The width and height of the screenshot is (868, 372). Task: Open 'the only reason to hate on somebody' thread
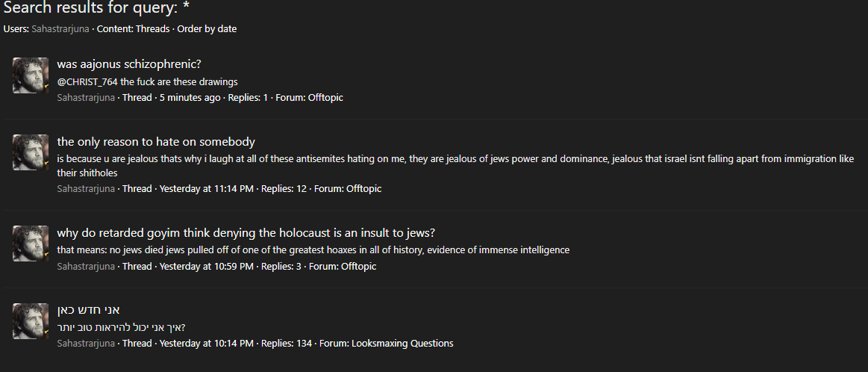pyautogui.click(x=156, y=142)
